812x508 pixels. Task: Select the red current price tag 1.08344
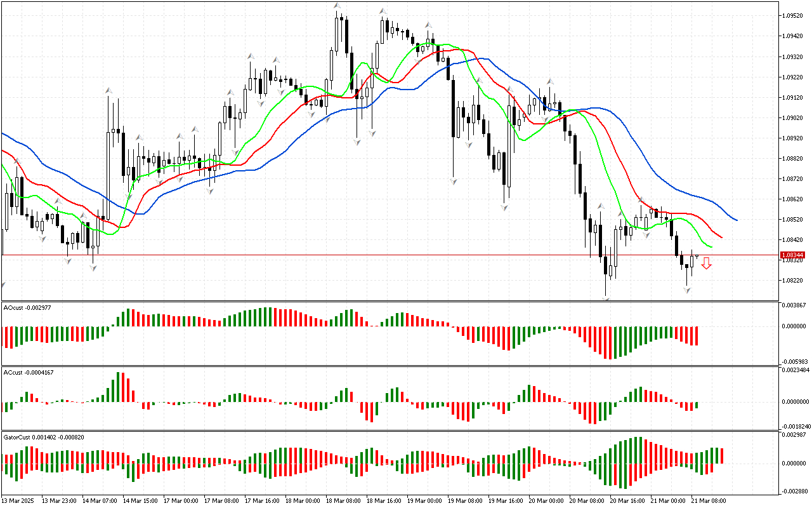point(793,255)
